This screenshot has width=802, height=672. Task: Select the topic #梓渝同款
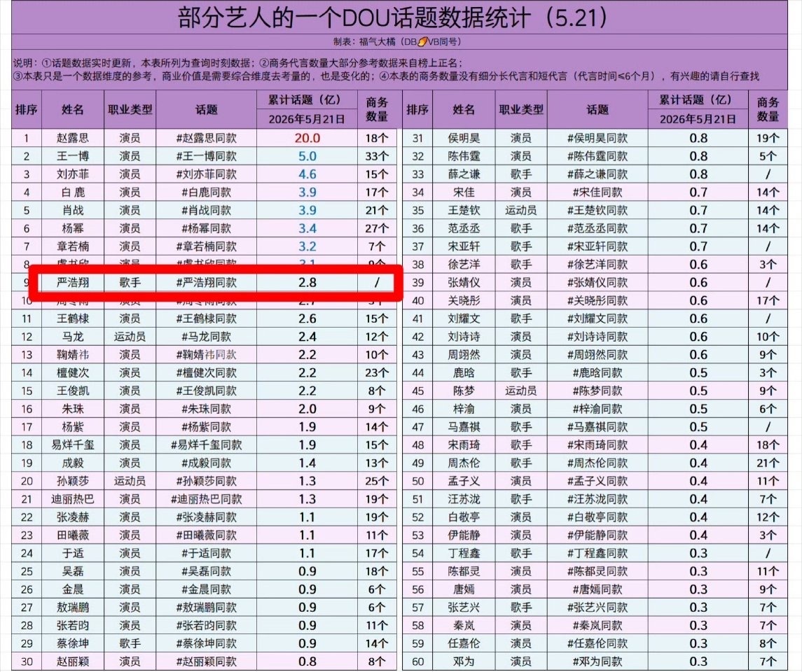tap(597, 409)
